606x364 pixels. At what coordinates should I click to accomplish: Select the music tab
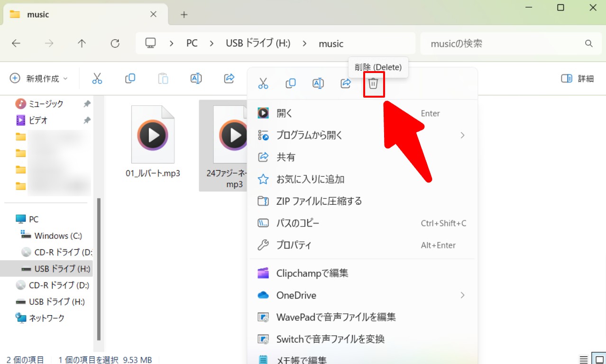[x=85, y=14]
